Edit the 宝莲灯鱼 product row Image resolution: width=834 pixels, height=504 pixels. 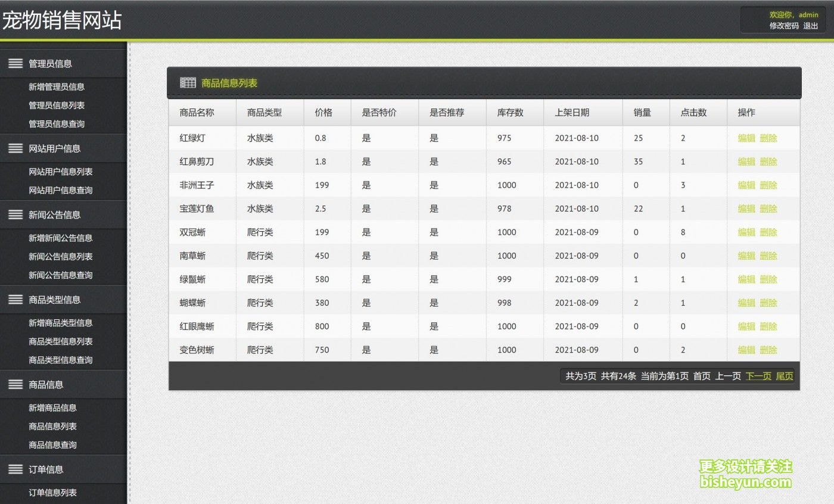(746, 209)
